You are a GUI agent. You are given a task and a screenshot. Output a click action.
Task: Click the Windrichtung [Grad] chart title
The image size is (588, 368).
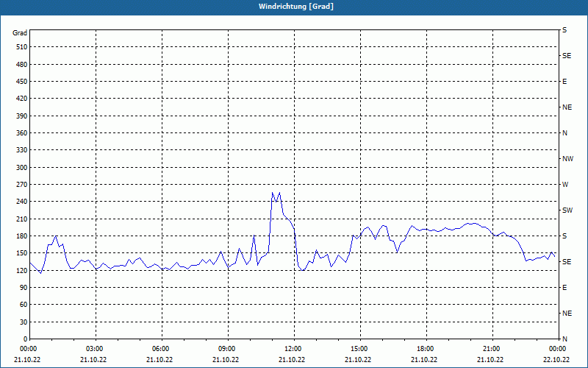click(x=296, y=7)
